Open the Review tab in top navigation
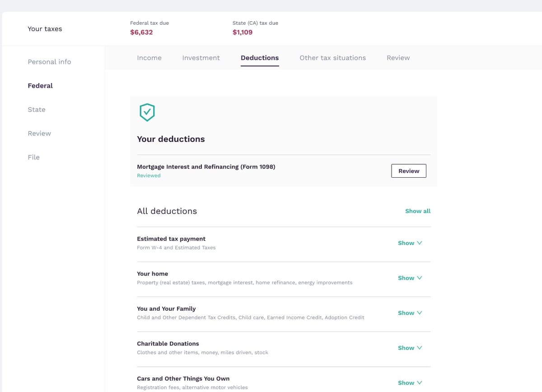Screen dimensions: 542x392 point(398,58)
